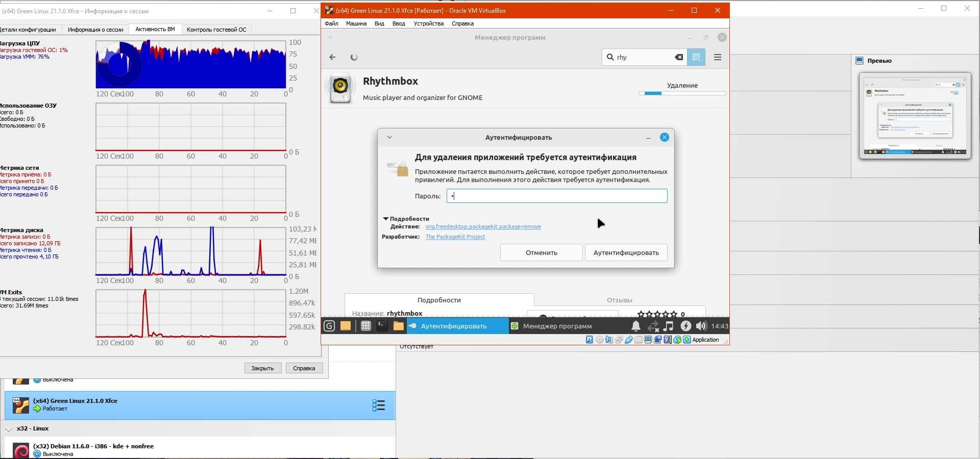
Task: Go back in the Software Manager
Action: coord(332,57)
